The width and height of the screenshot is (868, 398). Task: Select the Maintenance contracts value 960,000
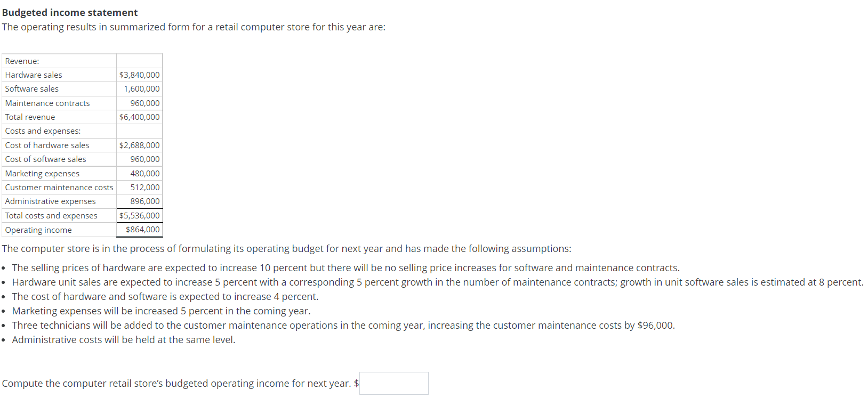146,103
